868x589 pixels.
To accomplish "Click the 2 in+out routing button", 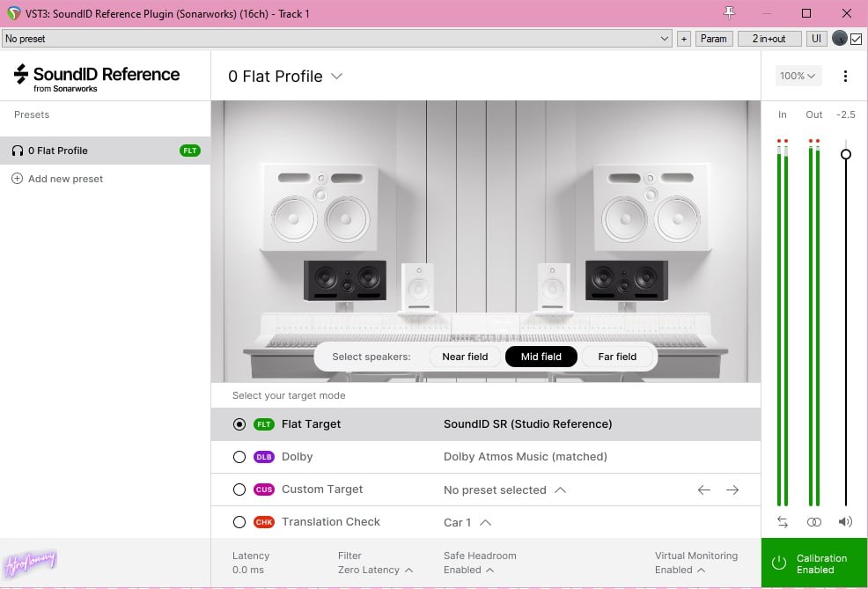I will [x=769, y=39].
